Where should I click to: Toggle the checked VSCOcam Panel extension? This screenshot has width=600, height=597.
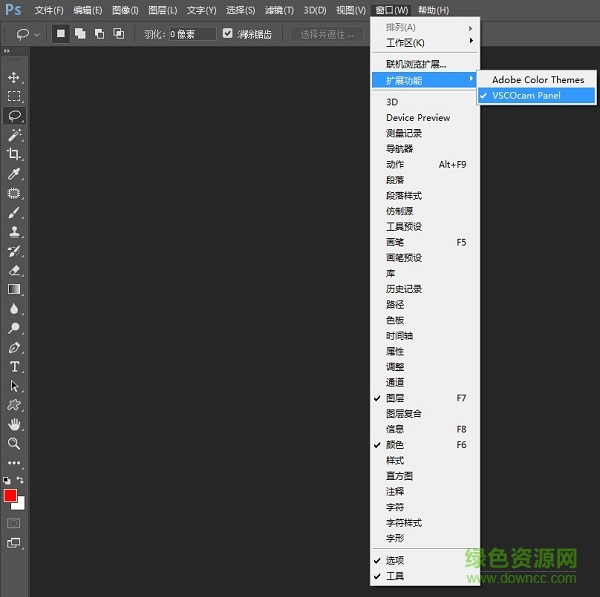click(526, 96)
